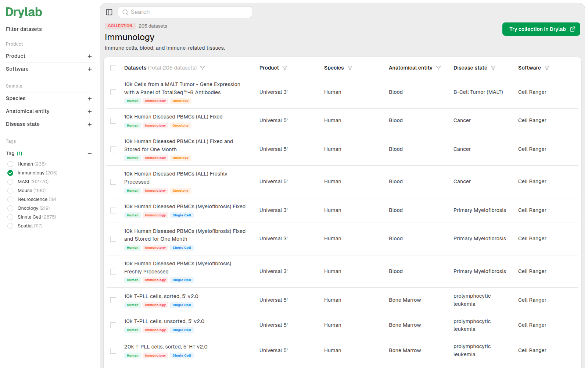The width and height of the screenshot is (588, 368).
Task: Select the Spatial tag option
Action: point(10,226)
